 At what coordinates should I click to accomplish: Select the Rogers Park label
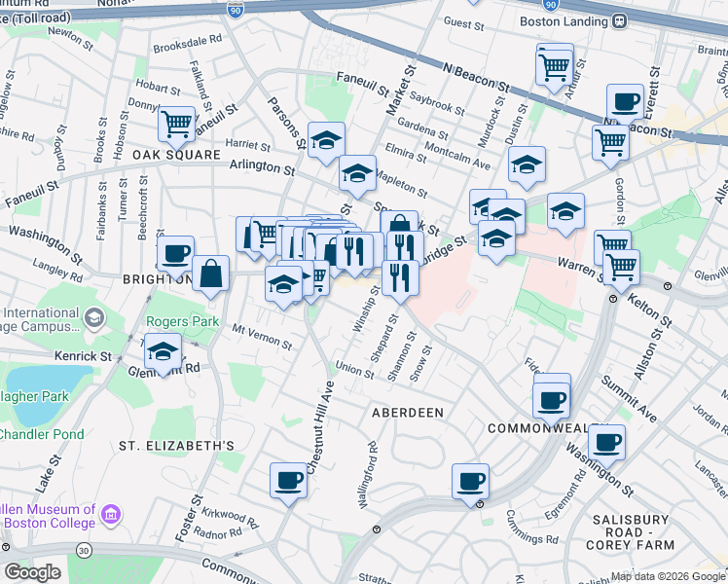tap(182, 322)
